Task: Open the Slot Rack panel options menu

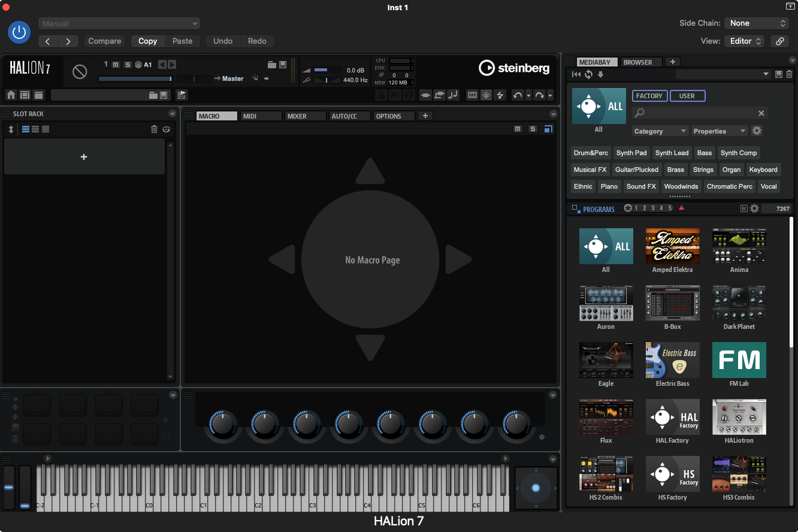Action: 173,114
